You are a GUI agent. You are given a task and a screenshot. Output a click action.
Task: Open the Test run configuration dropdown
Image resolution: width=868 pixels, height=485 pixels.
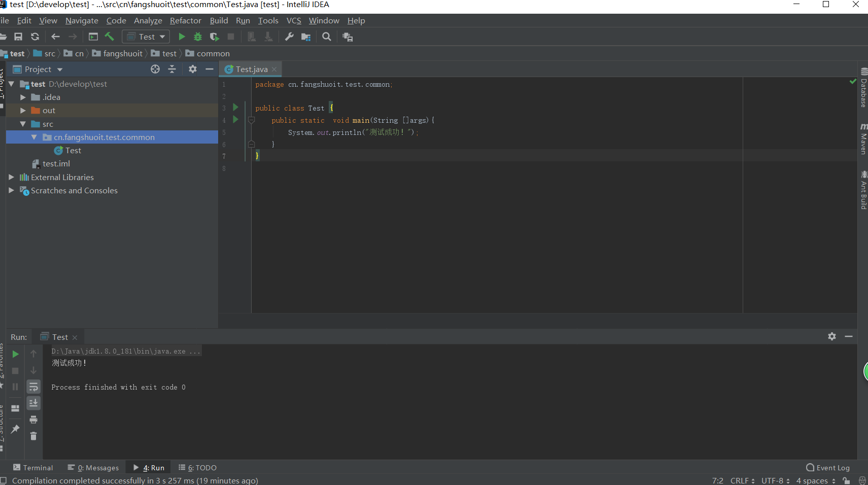[146, 37]
